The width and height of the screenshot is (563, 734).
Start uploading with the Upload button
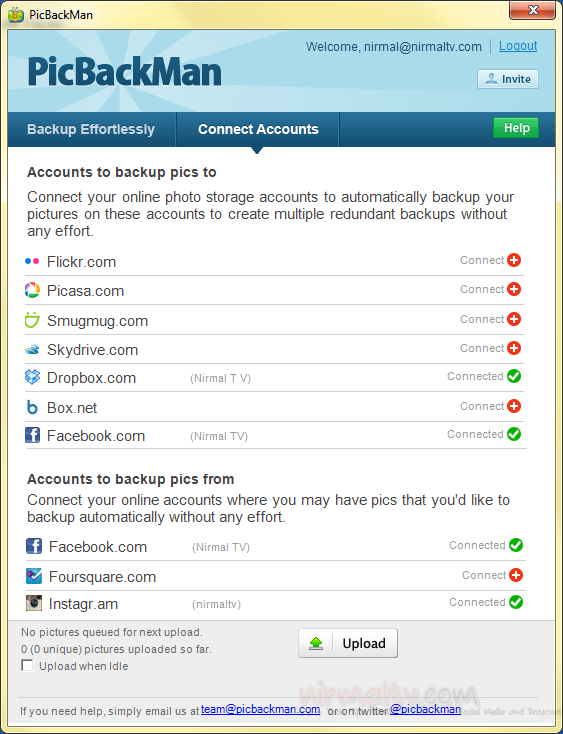[348, 643]
